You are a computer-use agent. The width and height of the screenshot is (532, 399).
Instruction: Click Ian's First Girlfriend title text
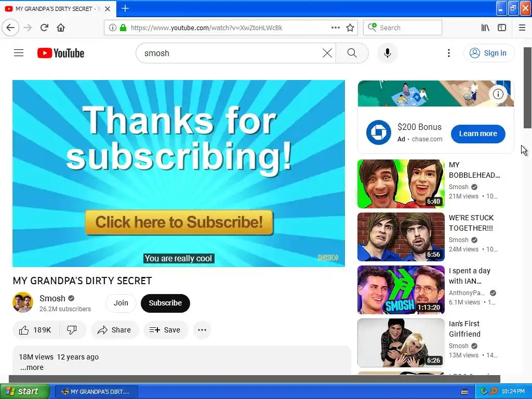[x=464, y=329]
